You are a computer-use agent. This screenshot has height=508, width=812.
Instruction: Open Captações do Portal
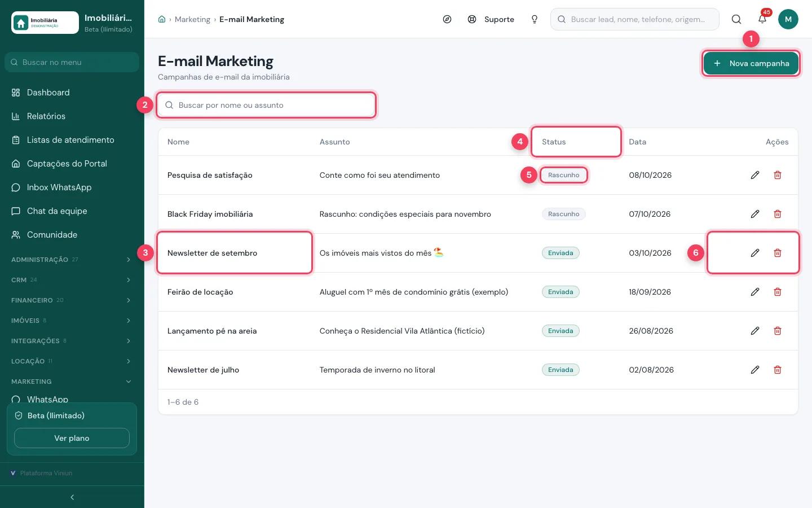click(72, 164)
